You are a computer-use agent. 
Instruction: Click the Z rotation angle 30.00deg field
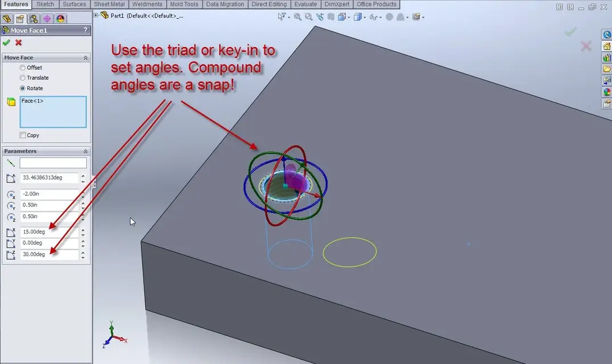tap(49, 254)
